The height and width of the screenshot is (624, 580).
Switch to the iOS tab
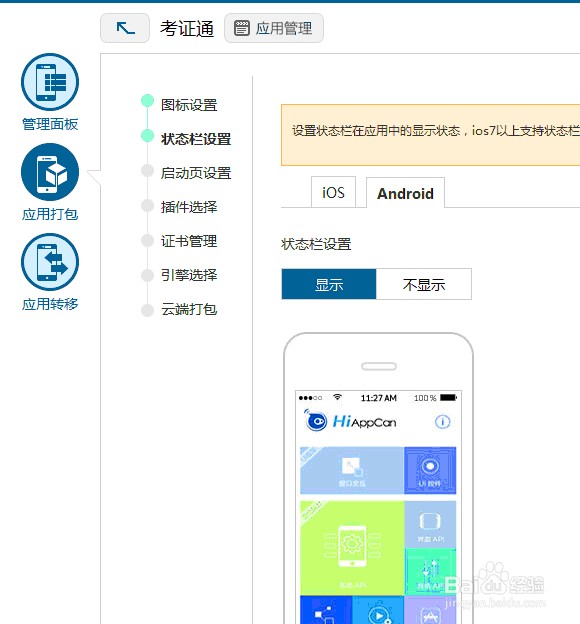tap(333, 193)
